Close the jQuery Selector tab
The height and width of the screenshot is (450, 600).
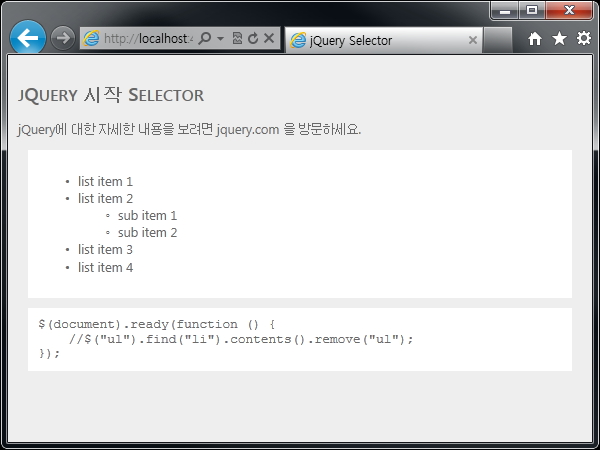(x=473, y=40)
